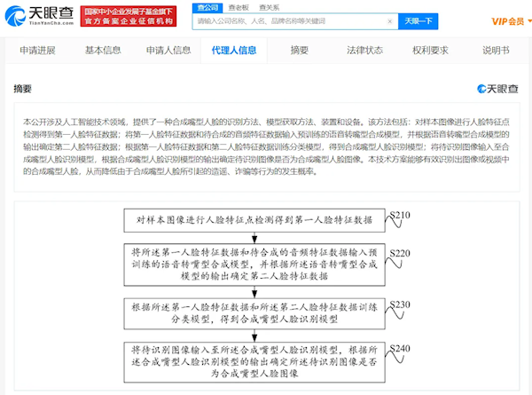Open the red government-backed credit agency banner
This screenshot has width=532, height=395.
(129, 16)
